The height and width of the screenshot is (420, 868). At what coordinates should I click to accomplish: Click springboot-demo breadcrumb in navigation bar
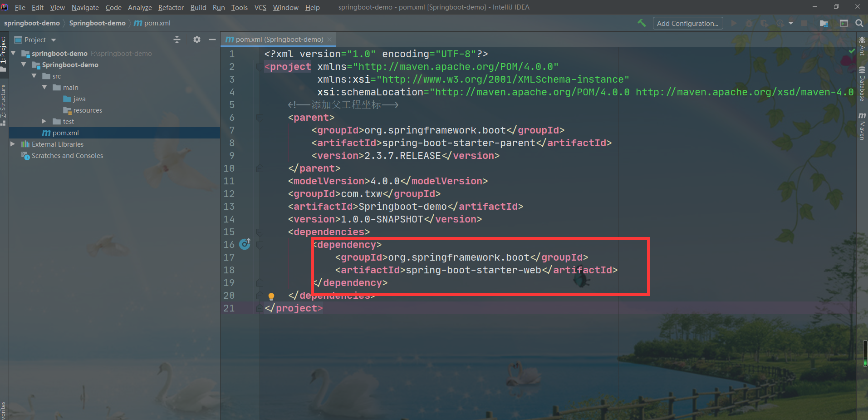pyautogui.click(x=32, y=23)
